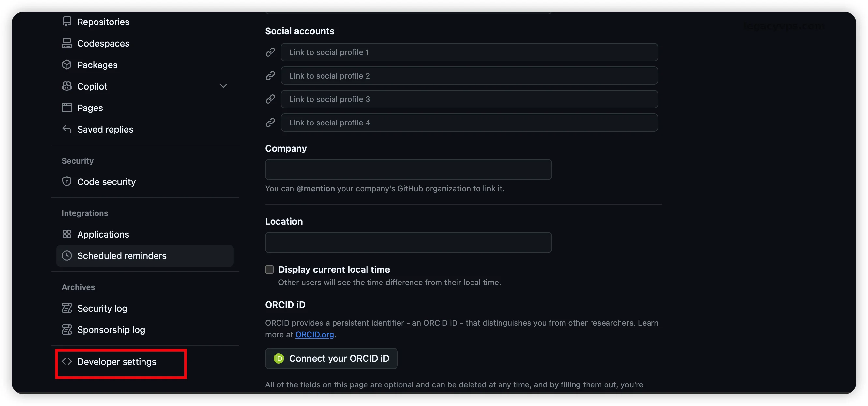Follow the ORCID.org link
The image size is (868, 406).
[x=314, y=334]
